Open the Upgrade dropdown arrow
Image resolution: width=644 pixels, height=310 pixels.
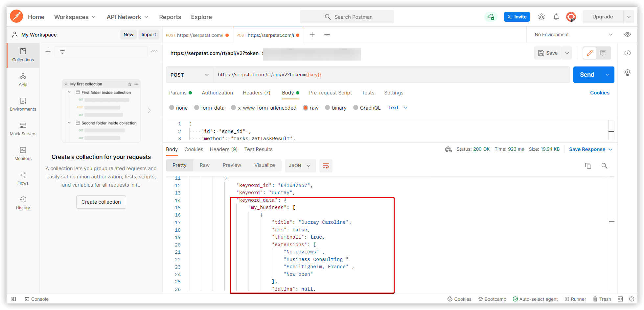[629, 17]
